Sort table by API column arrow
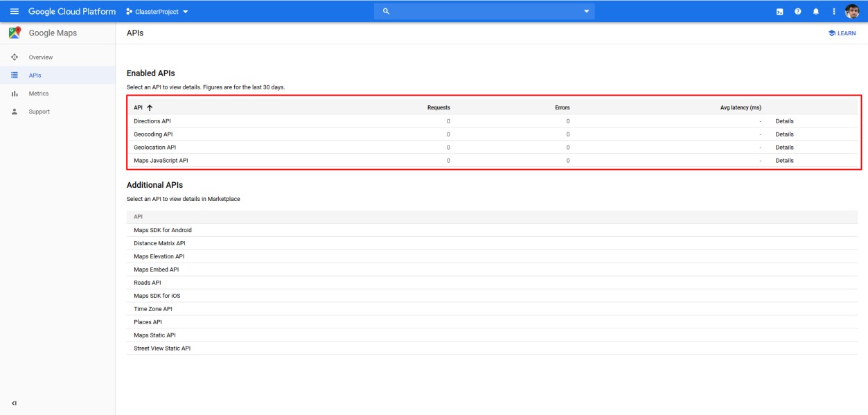The width and height of the screenshot is (868, 415). [150, 107]
